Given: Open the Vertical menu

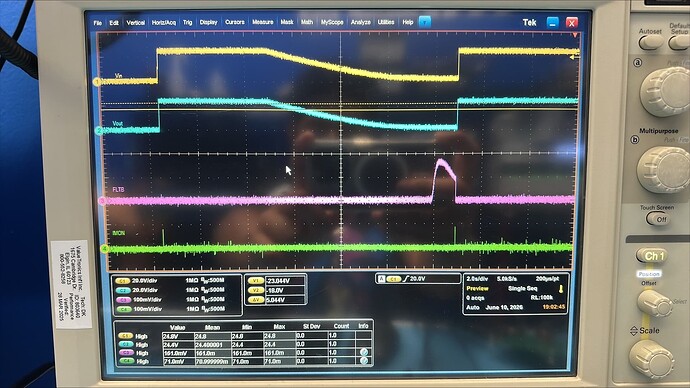Looking at the screenshot, I should [x=136, y=22].
